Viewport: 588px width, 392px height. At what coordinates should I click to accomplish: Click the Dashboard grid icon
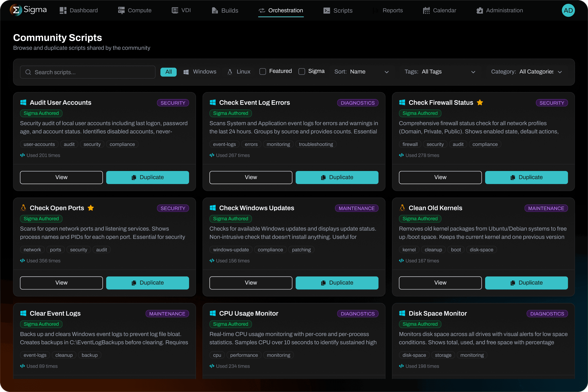tap(63, 11)
